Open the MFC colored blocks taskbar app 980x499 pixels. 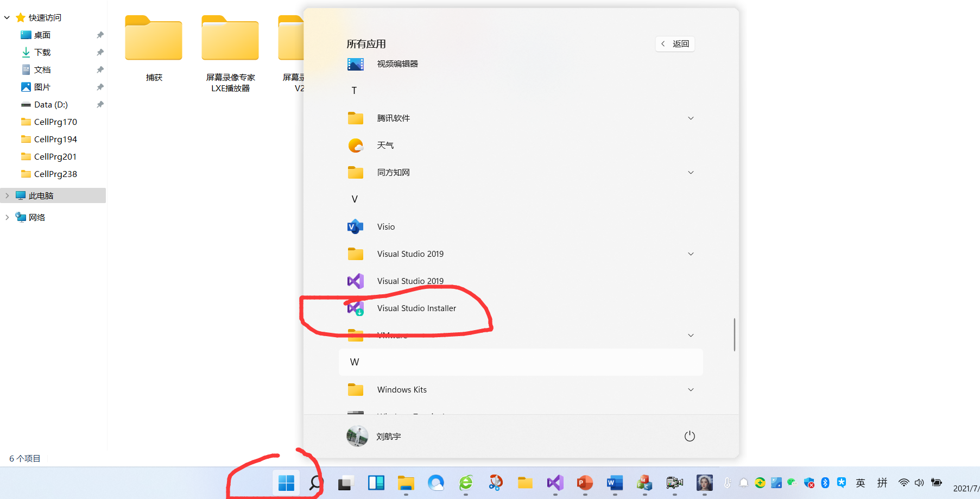[x=644, y=483]
